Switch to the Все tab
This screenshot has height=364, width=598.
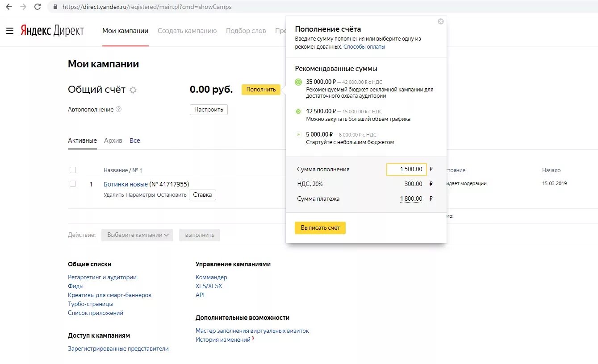click(x=135, y=141)
